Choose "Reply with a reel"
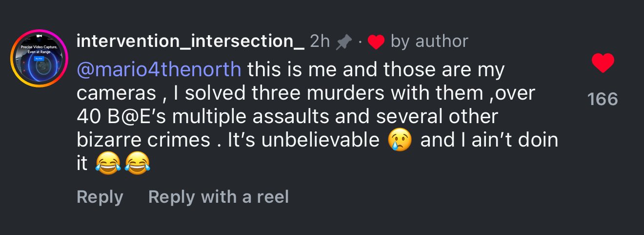644x235 pixels. coord(218,197)
